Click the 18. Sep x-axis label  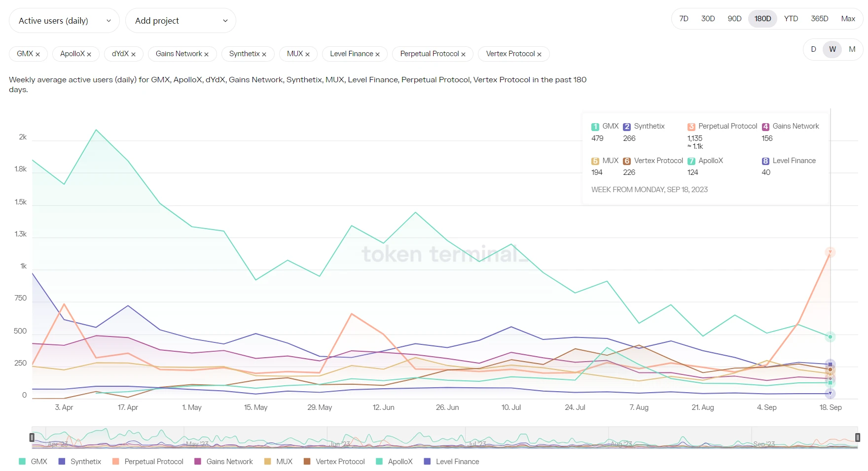831,407
